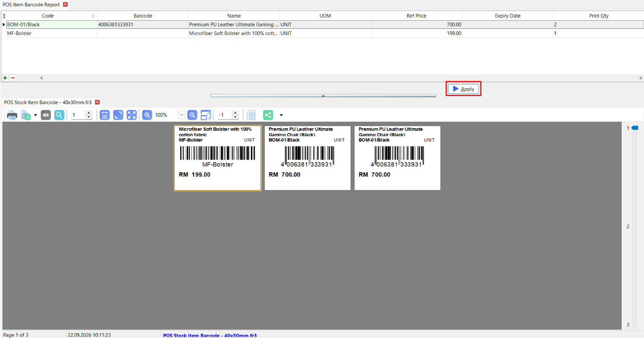Decrease page number with down spinner
Viewport: 644px width, 338px height.
(89, 117)
